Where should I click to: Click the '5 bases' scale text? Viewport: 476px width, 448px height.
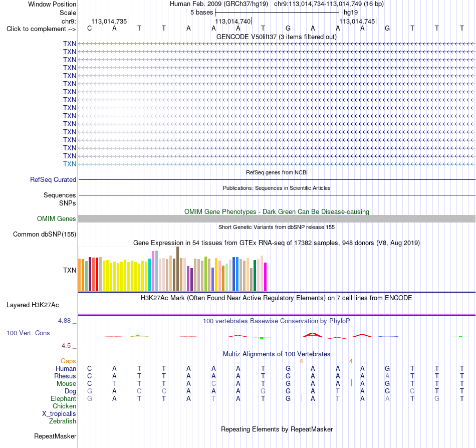[201, 13]
